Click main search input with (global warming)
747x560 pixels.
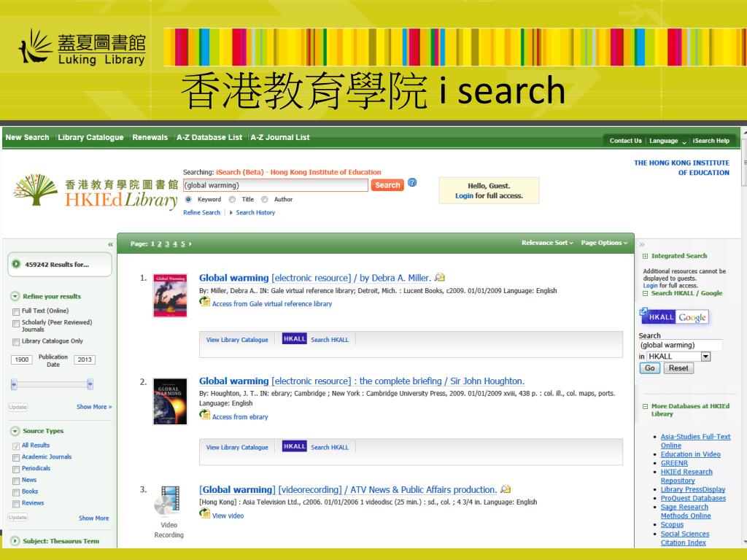point(275,185)
